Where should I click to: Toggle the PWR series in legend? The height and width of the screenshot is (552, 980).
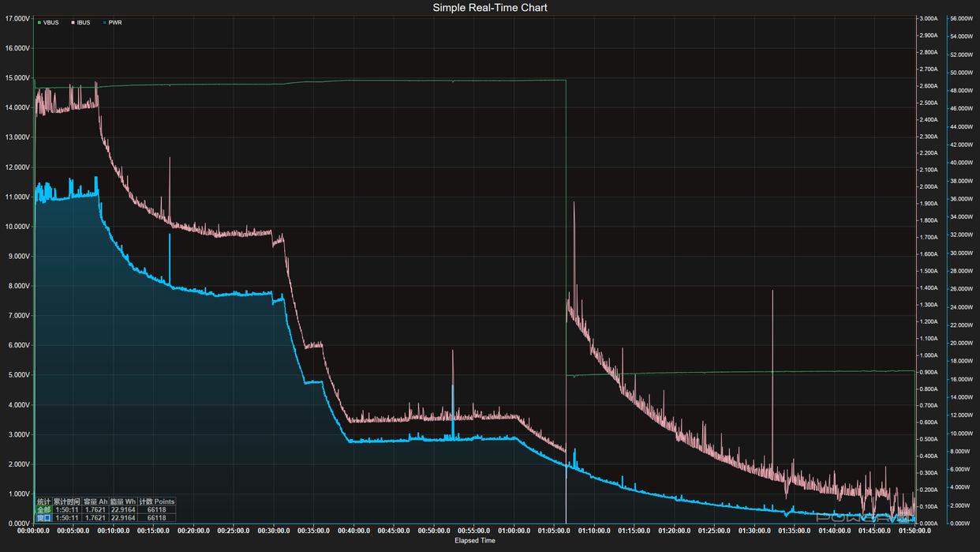click(112, 22)
